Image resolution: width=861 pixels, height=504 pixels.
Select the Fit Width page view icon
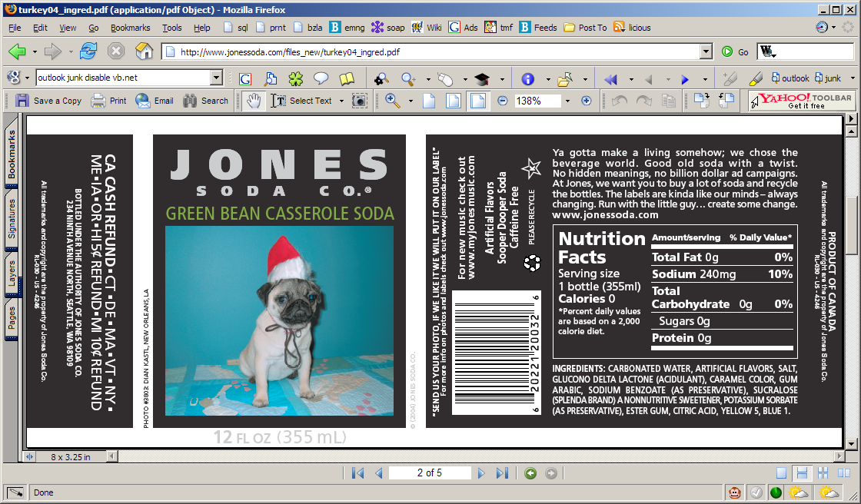coord(478,101)
